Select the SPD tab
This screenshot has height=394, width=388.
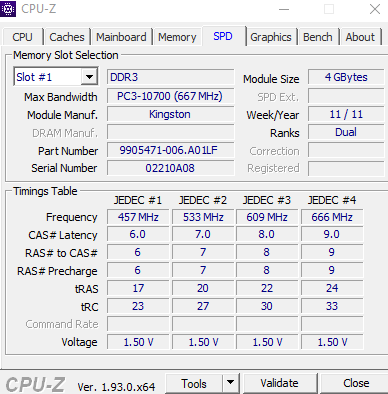coord(223,36)
